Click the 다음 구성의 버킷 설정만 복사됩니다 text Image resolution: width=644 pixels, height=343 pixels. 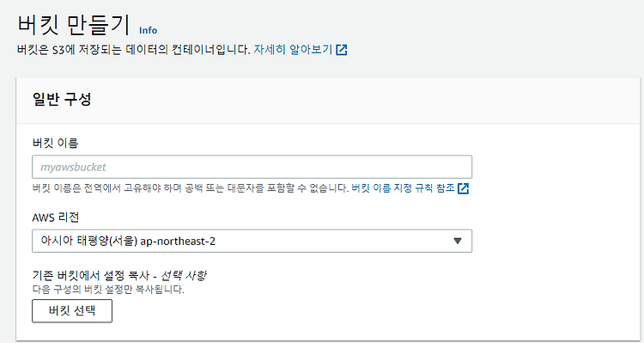[108, 289]
